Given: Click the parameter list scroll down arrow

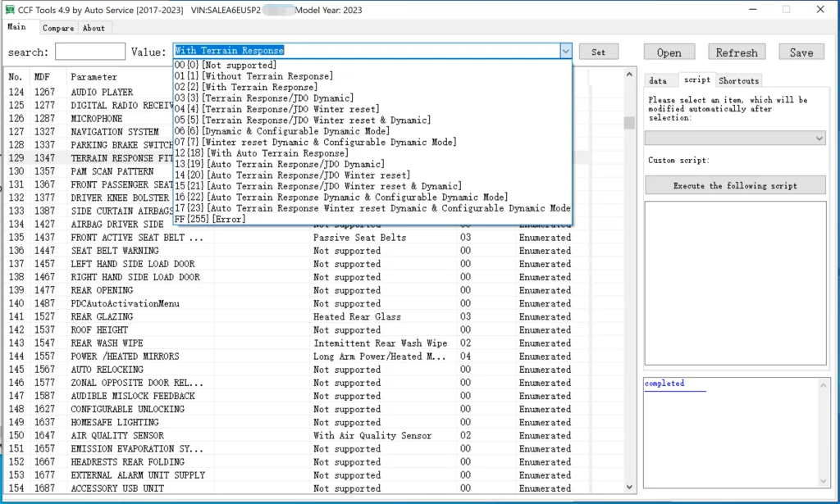Looking at the screenshot, I should [x=629, y=487].
